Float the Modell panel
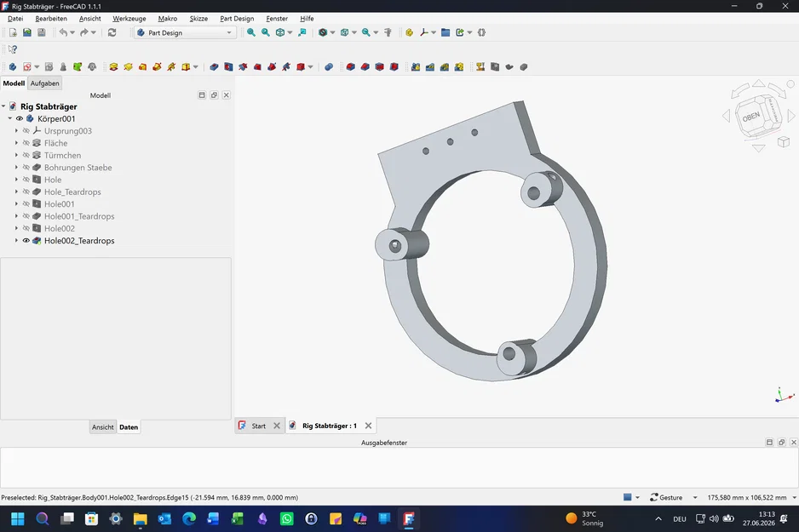Viewport: 799px width, 532px height. [214, 95]
